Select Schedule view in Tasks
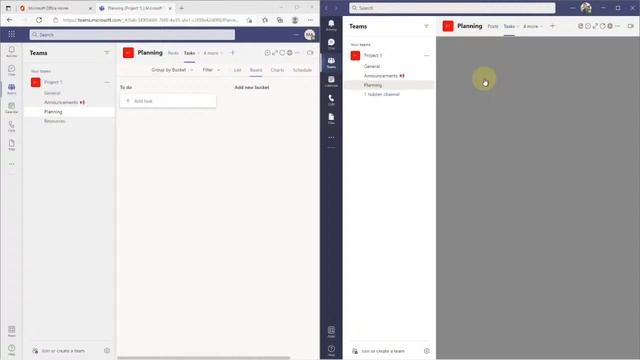This screenshot has height=360, width=640. tap(302, 70)
